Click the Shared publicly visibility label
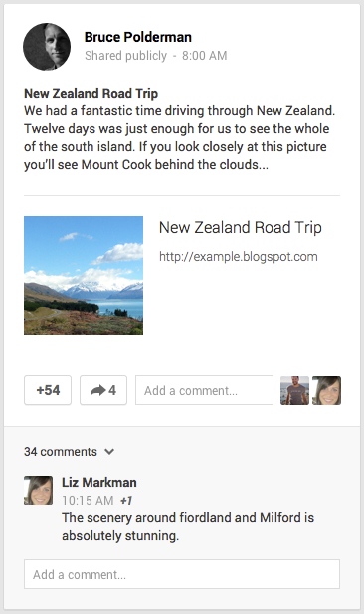 click(x=125, y=55)
